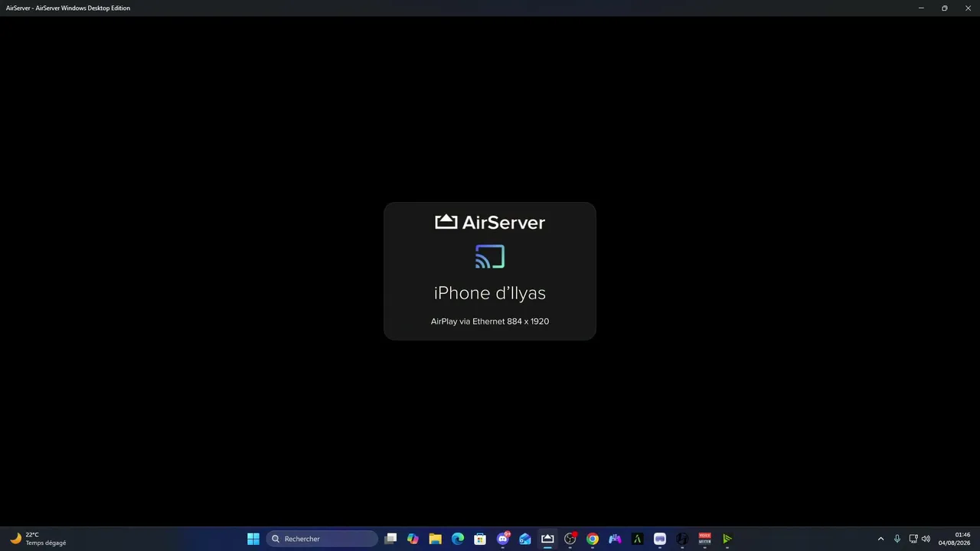Click the AirServer logo in the center card
This screenshot has height=551, width=980.
[x=490, y=222]
